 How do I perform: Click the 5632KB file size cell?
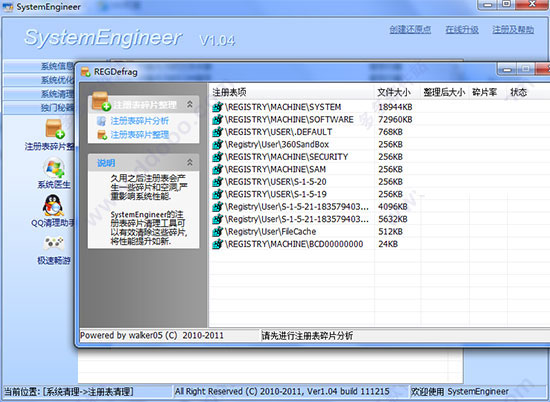point(393,219)
